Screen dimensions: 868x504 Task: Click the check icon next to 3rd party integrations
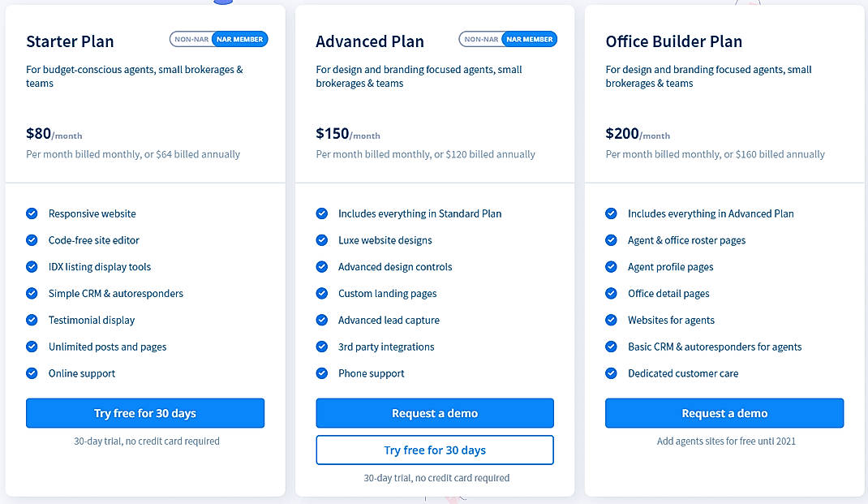[x=321, y=347]
